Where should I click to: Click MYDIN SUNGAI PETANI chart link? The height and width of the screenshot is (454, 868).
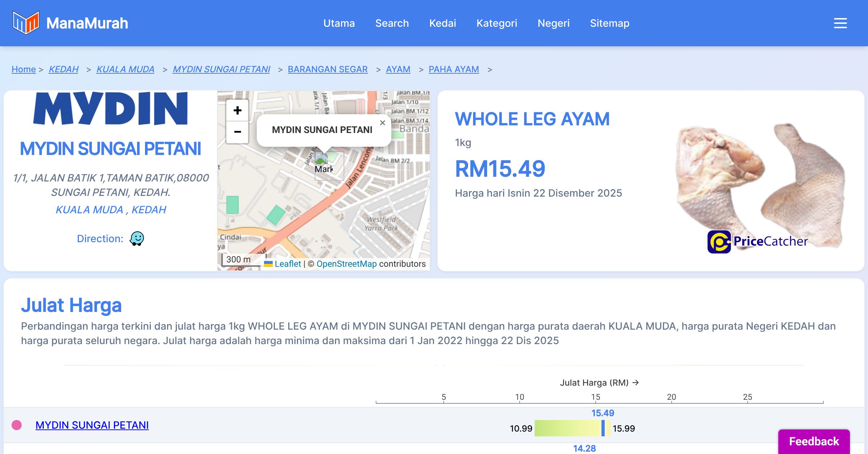coord(92,425)
